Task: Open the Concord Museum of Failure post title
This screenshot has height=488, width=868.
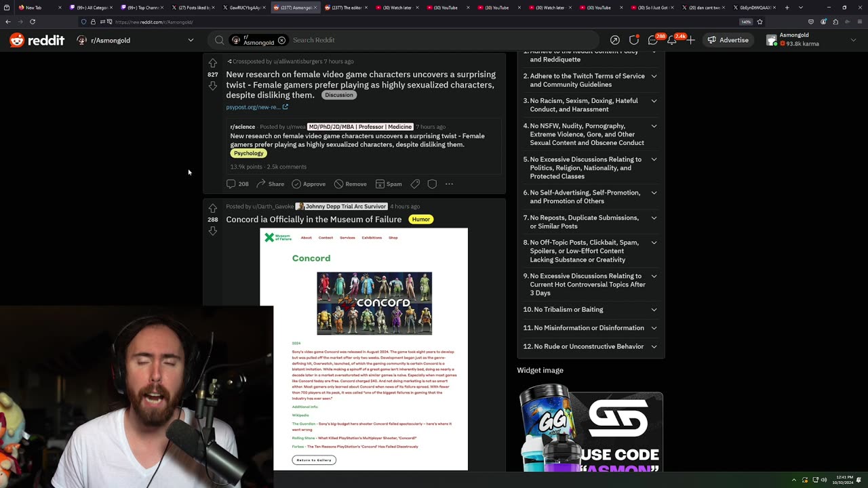Action: point(314,219)
